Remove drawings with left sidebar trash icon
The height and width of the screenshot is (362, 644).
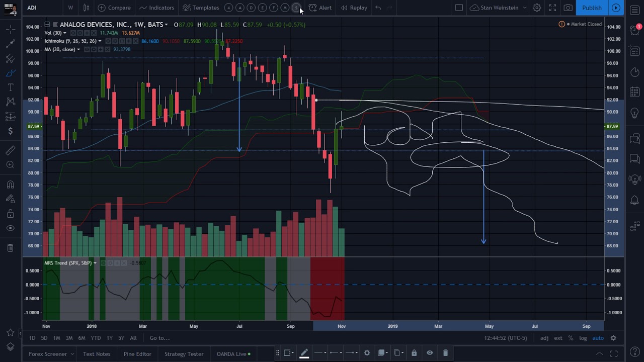pos(10,248)
